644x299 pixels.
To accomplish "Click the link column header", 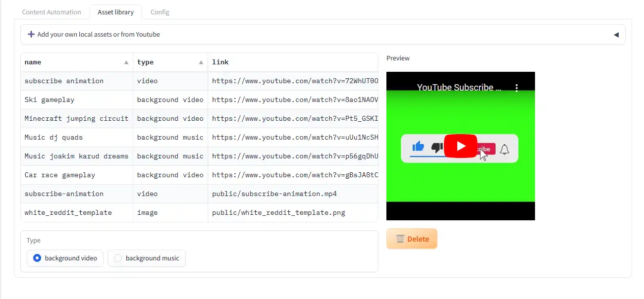I will point(293,62).
